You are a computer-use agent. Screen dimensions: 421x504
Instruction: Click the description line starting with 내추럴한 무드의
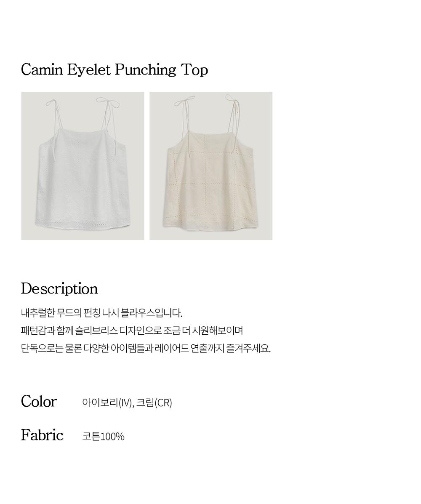coord(101,313)
